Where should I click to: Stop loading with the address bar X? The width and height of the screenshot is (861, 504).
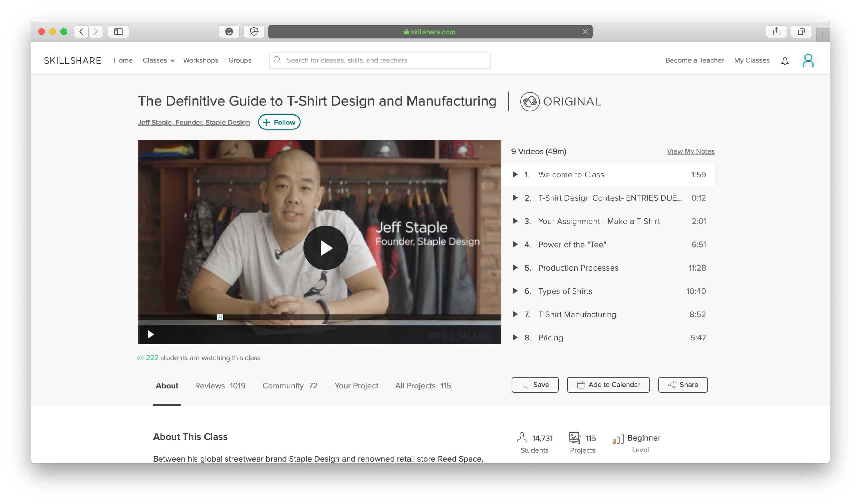coord(585,32)
